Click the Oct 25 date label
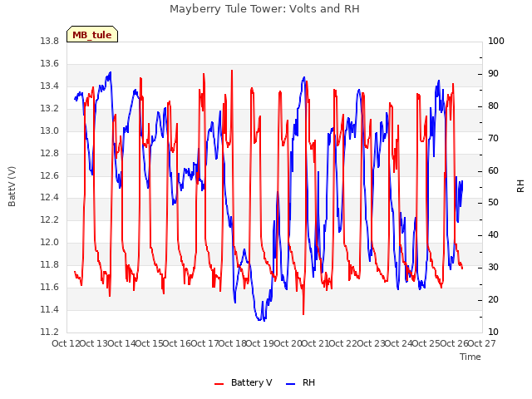 tap(426, 343)
